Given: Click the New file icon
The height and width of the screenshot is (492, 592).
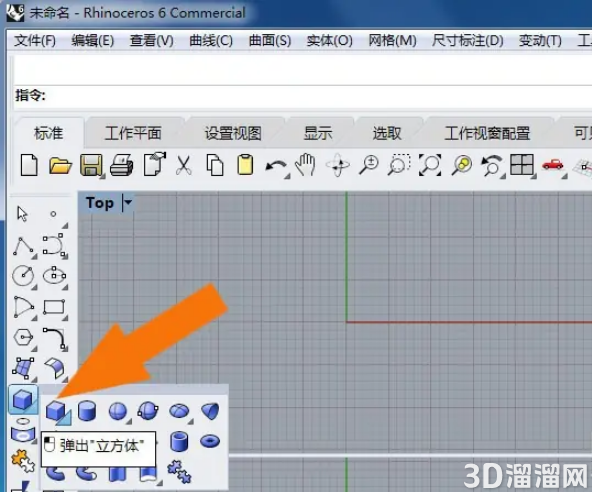Looking at the screenshot, I should click(29, 165).
